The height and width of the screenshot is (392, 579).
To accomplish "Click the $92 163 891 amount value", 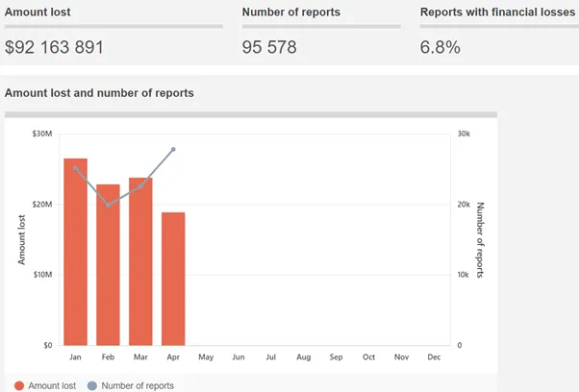I will click(54, 47).
